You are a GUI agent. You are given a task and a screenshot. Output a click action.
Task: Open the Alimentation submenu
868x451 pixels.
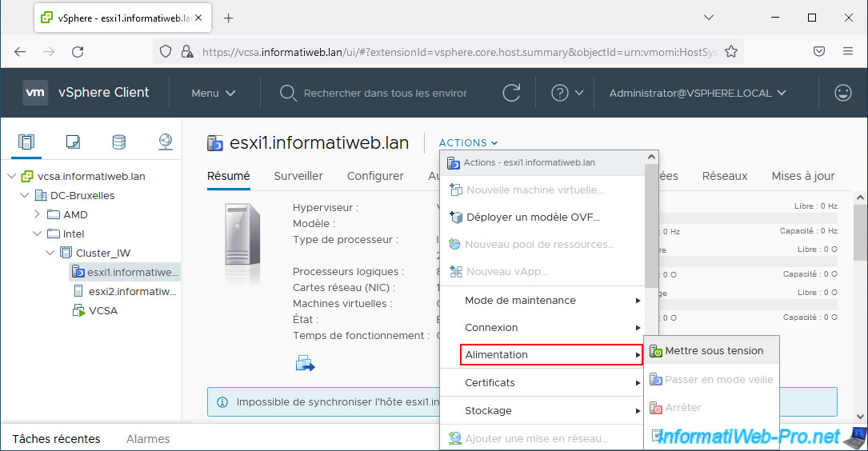pos(551,355)
